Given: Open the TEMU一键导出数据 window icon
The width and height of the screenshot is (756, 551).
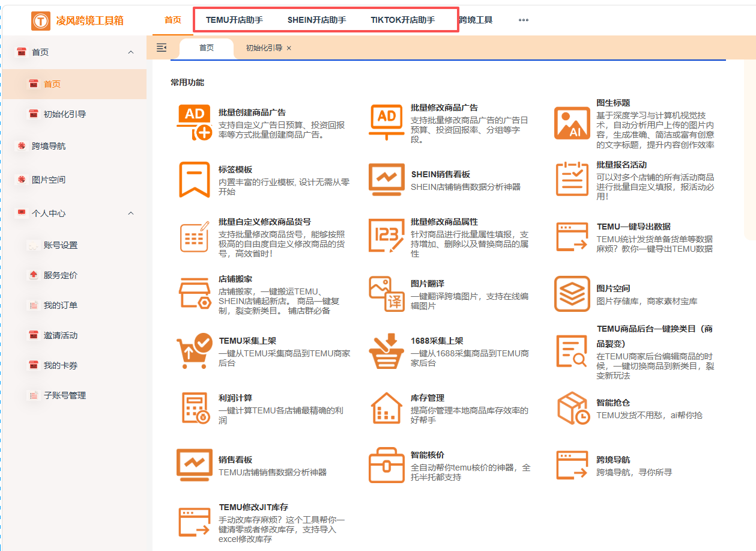Looking at the screenshot, I should (572, 237).
